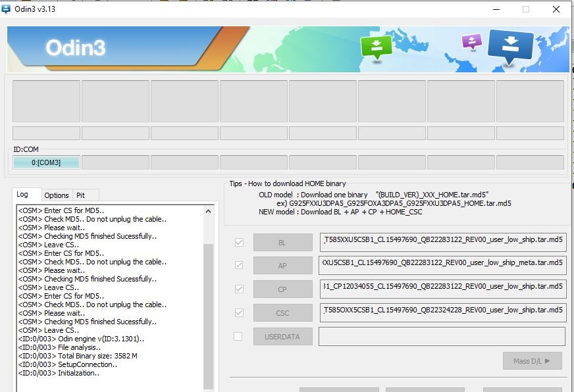Click the 'Initialzation..' log line

tap(59, 373)
